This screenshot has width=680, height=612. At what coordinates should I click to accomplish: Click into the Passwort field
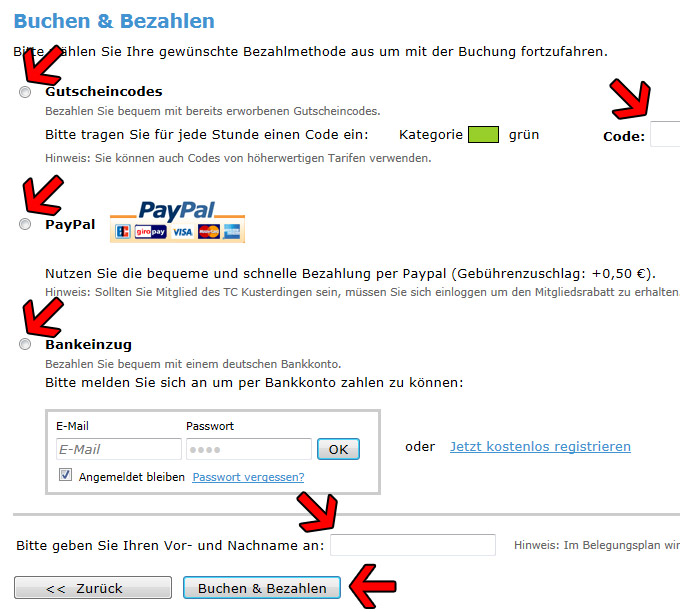click(249, 449)
